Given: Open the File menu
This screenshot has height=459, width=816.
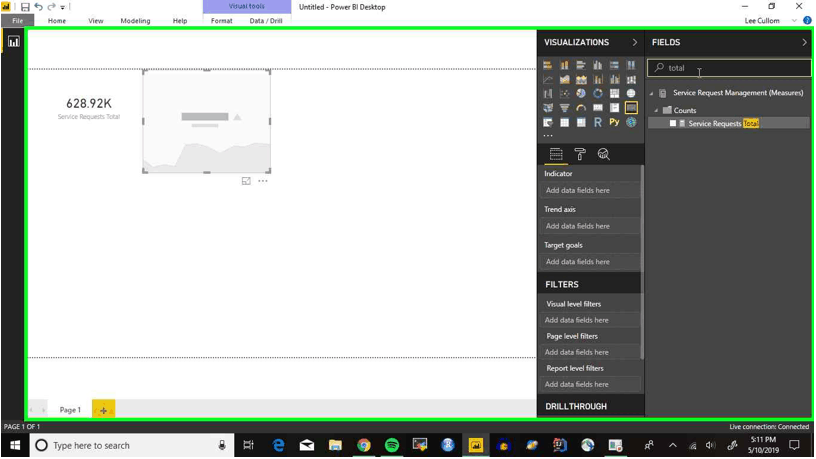Looking at the screenshot, I should [x=17, y=21].
